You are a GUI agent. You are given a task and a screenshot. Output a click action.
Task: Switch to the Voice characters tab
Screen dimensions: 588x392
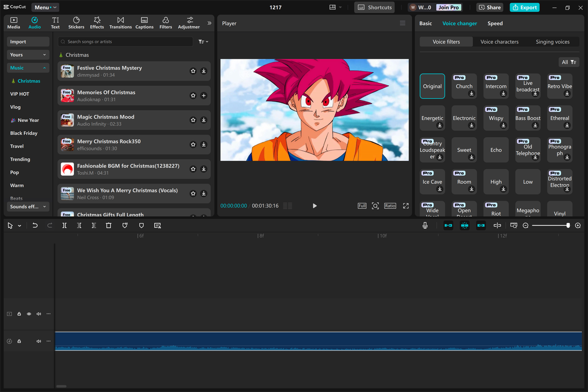(x=499, y=41)
